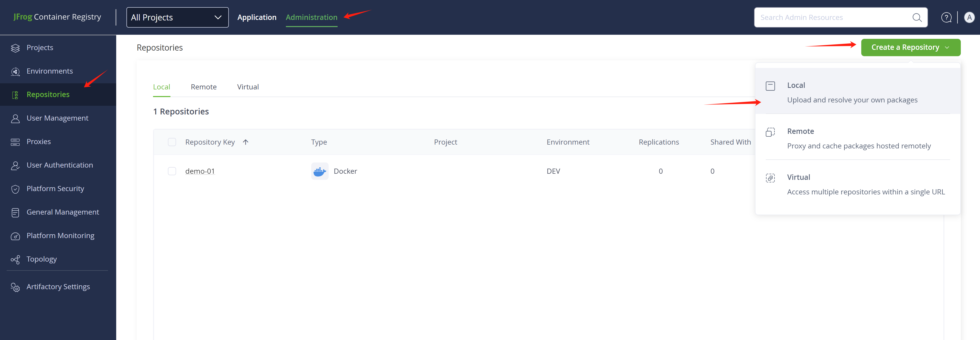Go to the Application section
980x340 pixels.
point(257,17)
